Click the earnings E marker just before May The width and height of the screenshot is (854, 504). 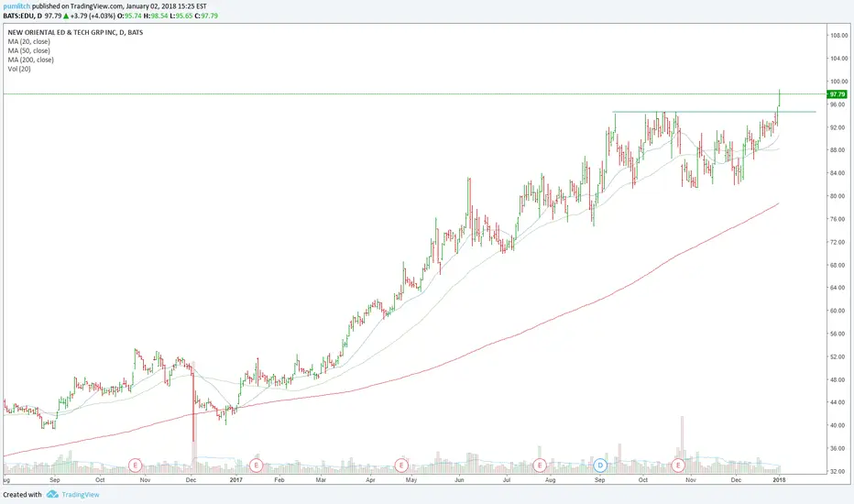pyautogui.click(x=400, y=466)
